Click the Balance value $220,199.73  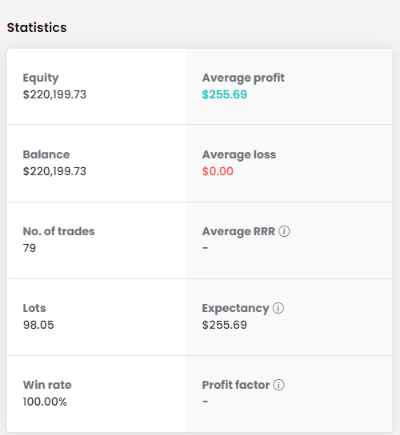click(x=55, y=171)
